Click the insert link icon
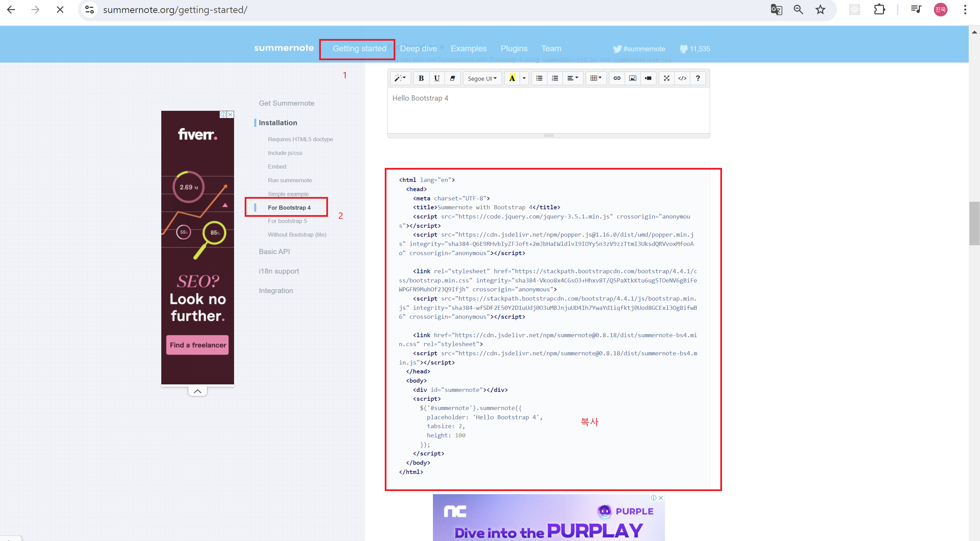Viewport: 980px width, 541px height. coord(617,78)
